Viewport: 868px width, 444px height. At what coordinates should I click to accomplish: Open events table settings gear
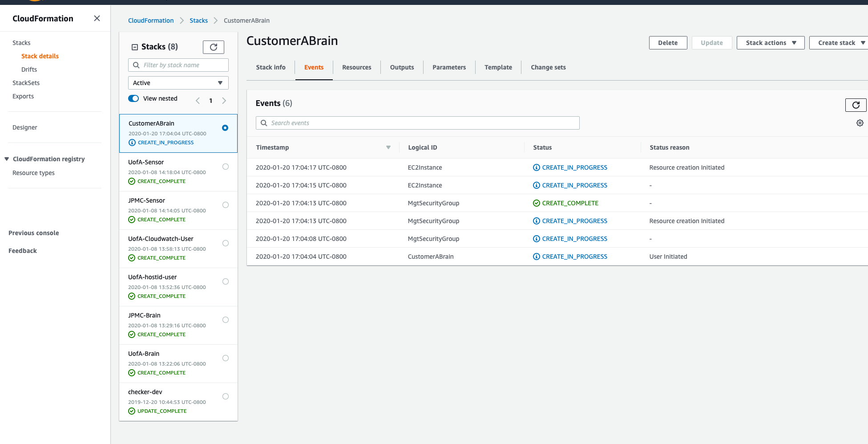click(860, 123)
